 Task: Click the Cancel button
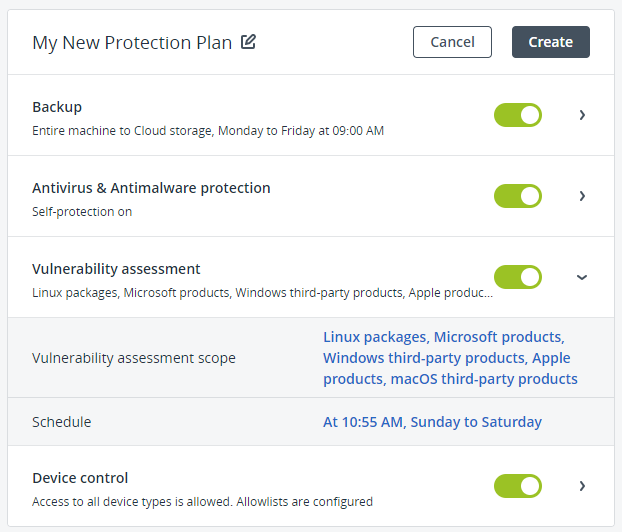coord(452,42)
